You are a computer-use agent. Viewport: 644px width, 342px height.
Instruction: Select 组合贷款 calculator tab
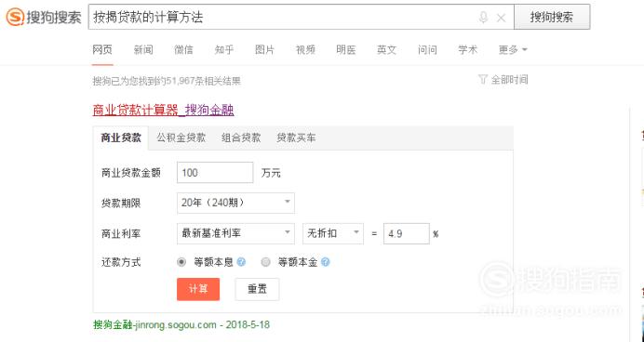tap(241, 138)
